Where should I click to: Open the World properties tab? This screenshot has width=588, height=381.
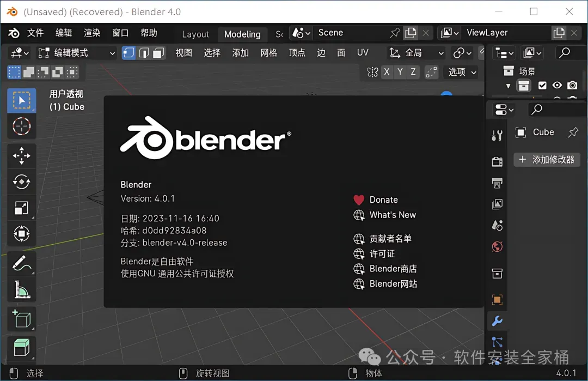pyautogui.click(x=497, y=246)
